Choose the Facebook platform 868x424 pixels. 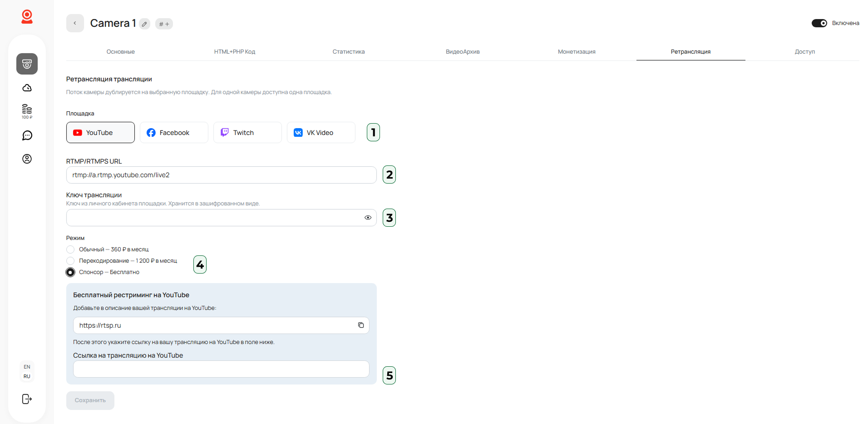[x=174, y=133]
